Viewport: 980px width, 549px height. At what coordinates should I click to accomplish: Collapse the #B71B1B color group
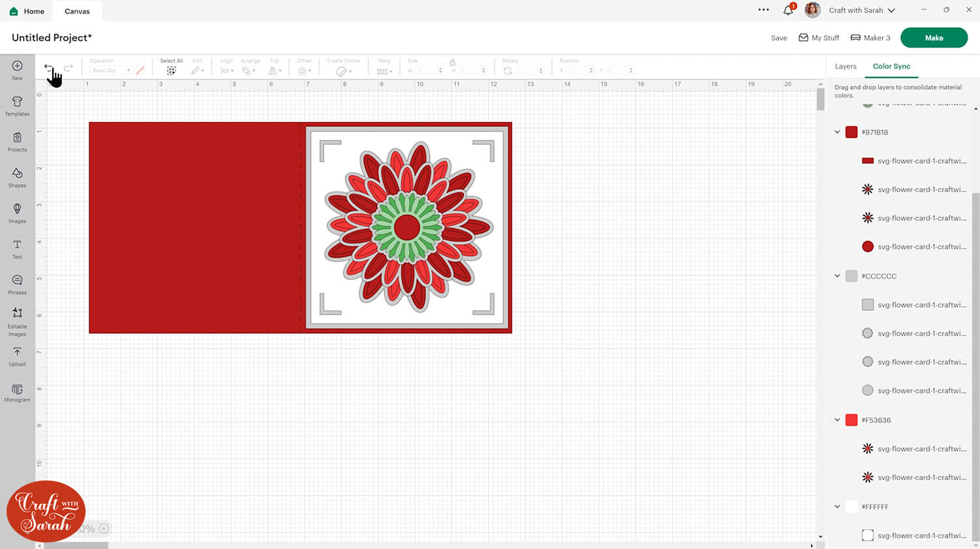click(837, 132)
